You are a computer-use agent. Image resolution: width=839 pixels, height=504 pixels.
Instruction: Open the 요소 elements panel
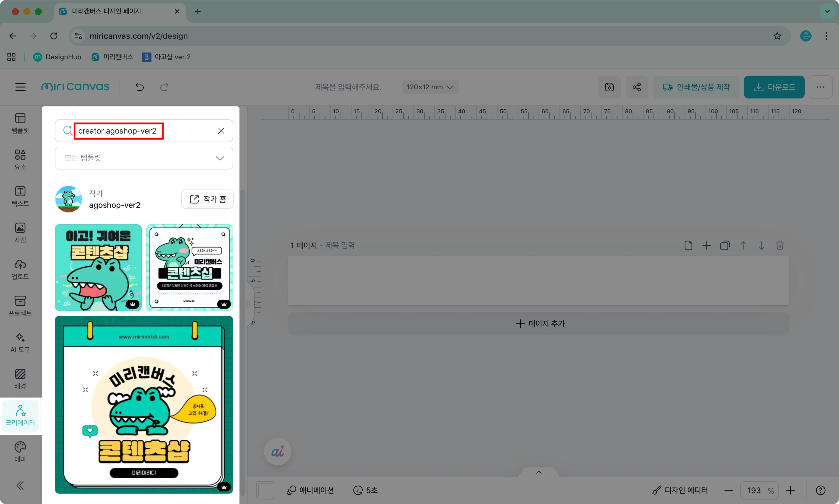pyautogui.click(x=20, y=159)
